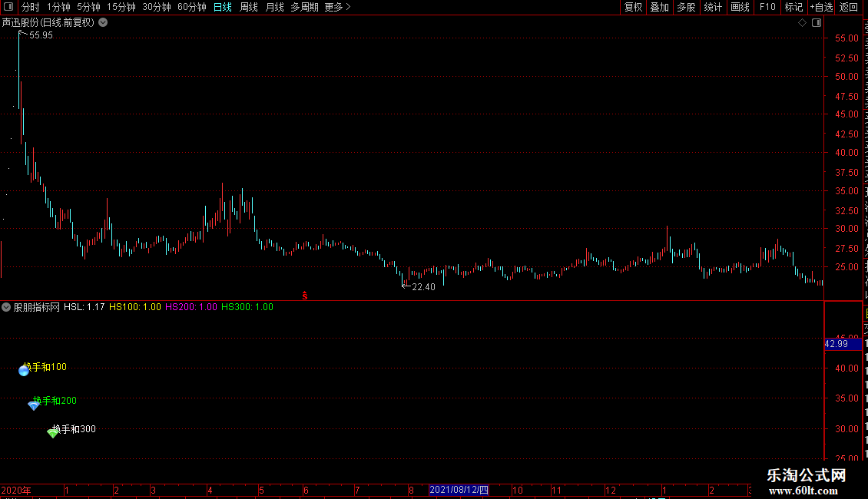Viewport: 868px width, 499px height.
Task: Click the 标记 mark button
Action: tap(793, 7)
